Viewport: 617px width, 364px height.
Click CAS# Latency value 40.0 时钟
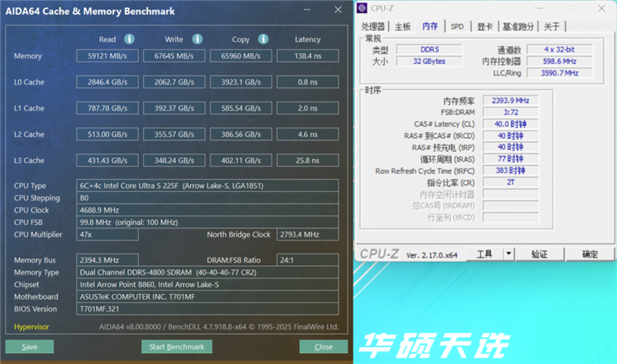[510, 124]
